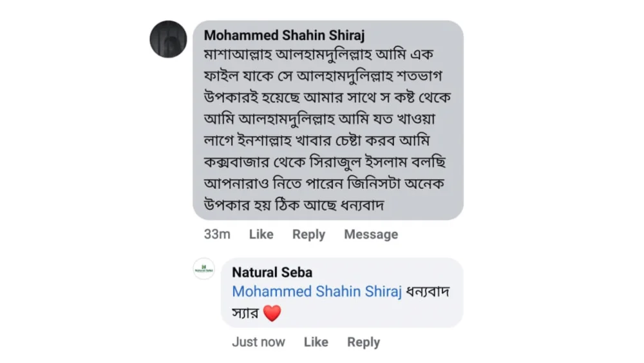Like the Natural Seba reply

(x=316, y=342)
